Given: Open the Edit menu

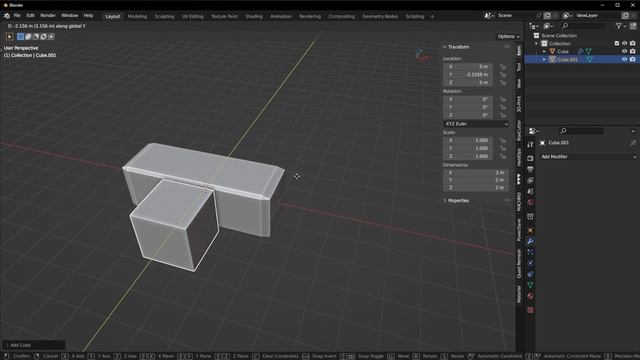Looking at the screenshot, I should point(30,16).
